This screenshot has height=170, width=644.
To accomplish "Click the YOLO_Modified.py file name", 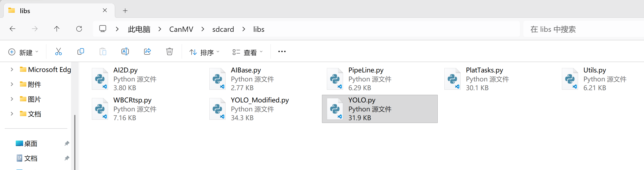I will tap(260, 100).
